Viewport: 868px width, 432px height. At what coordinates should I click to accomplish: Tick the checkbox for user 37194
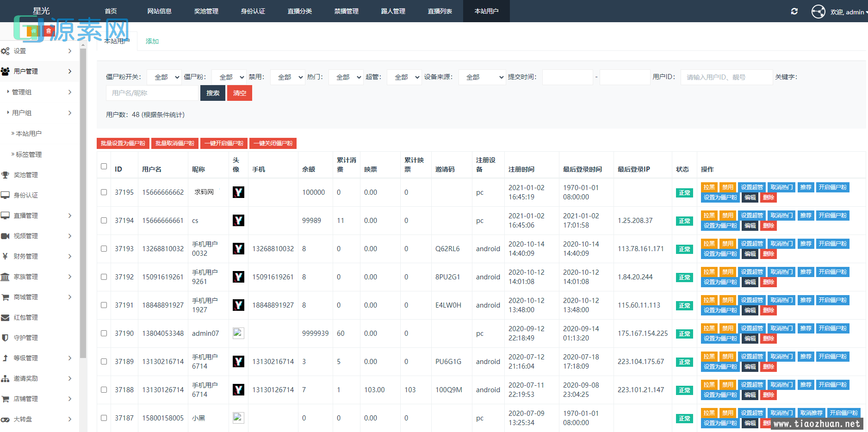[104, 221]
